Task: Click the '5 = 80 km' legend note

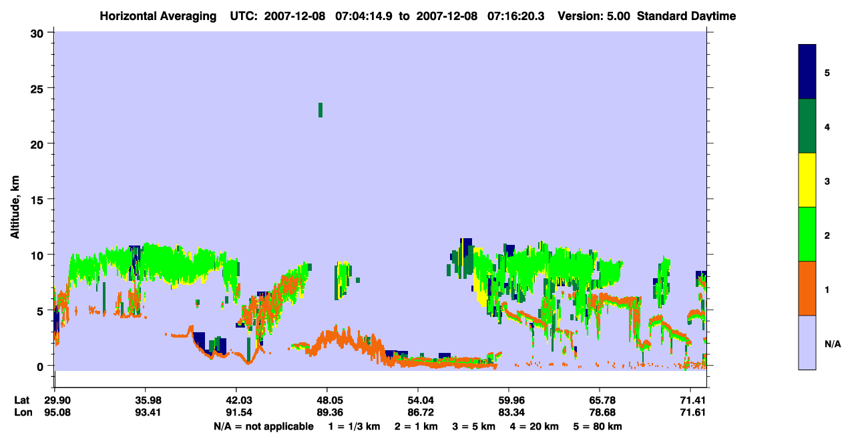Action: tap(598, 426)
